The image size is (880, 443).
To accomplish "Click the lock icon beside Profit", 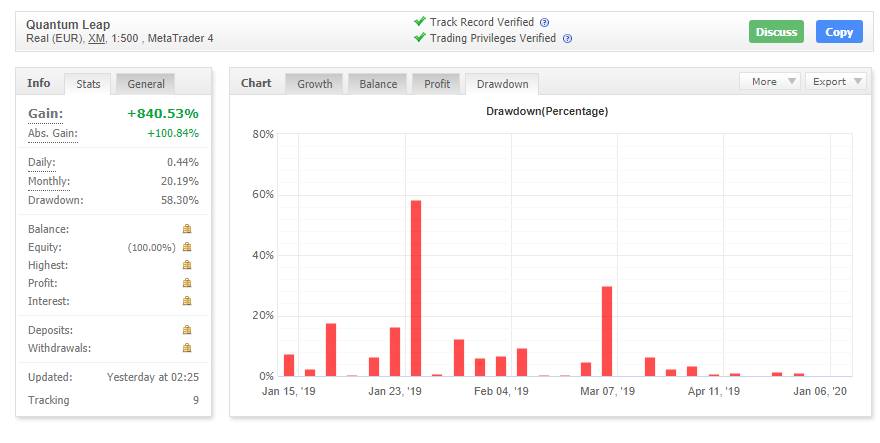I will (x=187, y=283).
